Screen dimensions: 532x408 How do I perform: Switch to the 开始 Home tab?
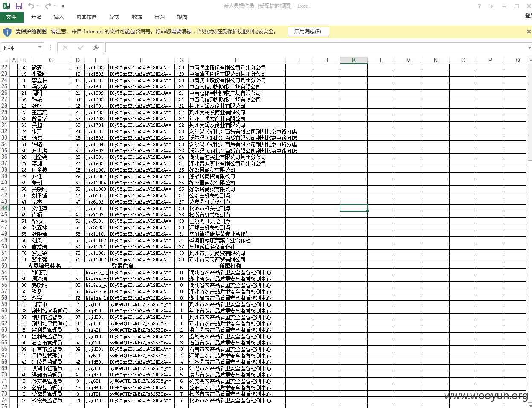click(36, 17)
